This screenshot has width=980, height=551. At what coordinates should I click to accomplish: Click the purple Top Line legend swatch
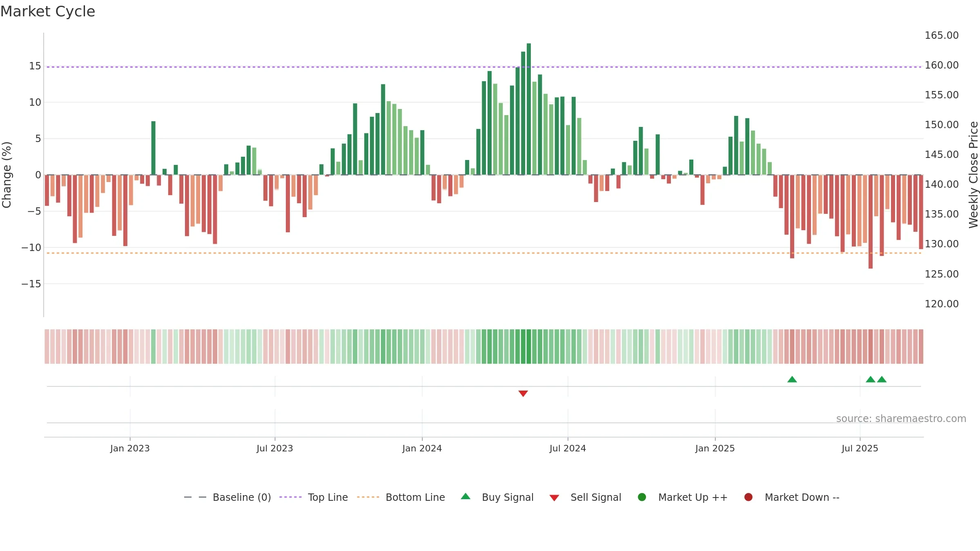pyautogui.click(x=290, y=497)
